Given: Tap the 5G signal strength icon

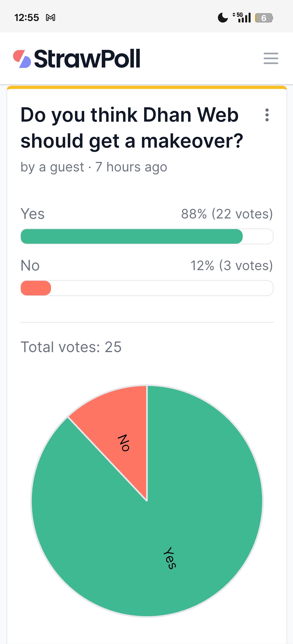Looking at the screenshot, I should tap(242, 18).
